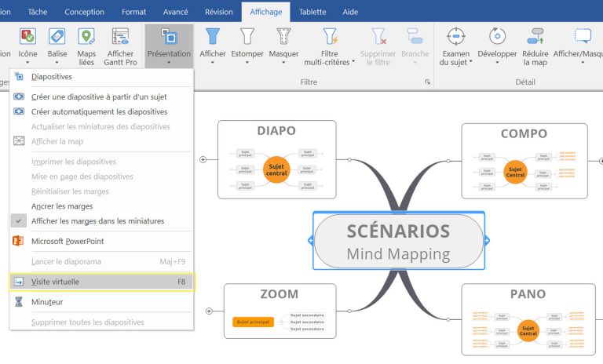Switch to the Conception tab
This screenshot has height=364, width=603.
(x=84, y=12)
